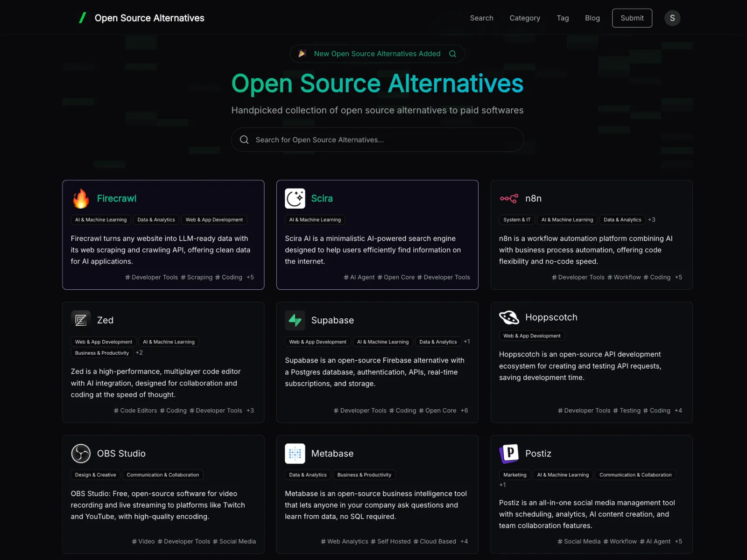747x560 pixels.
Task: Select the Metabase dotted logo icon
Action: tap(295, 454)
